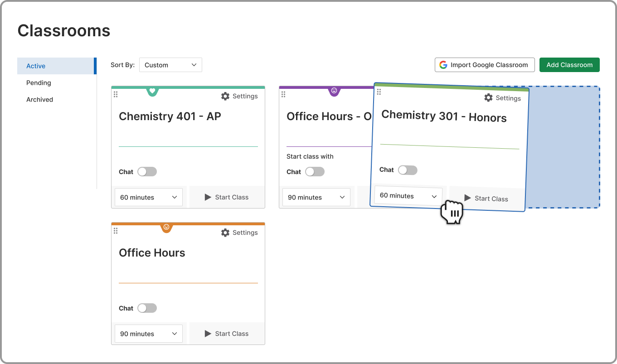Click the drag handle on Chemistry 401 - AP card
The width and height of the screenshot is (617, 364).
coord(116,94)
